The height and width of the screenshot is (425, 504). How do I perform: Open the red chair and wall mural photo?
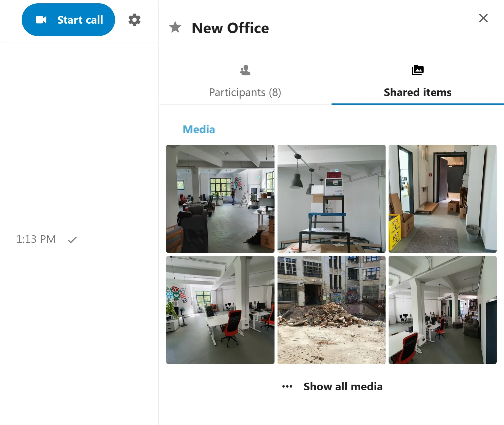pos(220,310)
